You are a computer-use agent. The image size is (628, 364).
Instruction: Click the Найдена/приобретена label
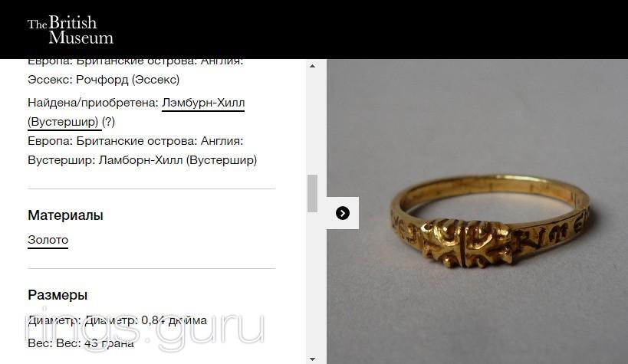(x=93, y=103)
